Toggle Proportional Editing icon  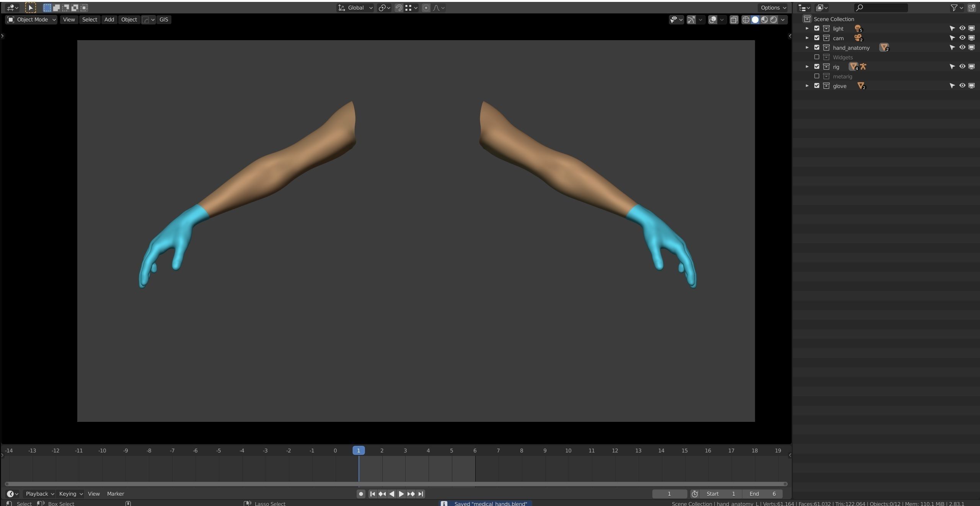pyautogui.click(x=426, y=8)
